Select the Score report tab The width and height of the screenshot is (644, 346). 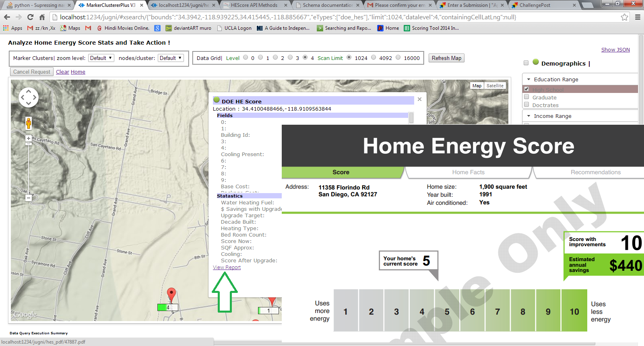[x=341, y=172]
